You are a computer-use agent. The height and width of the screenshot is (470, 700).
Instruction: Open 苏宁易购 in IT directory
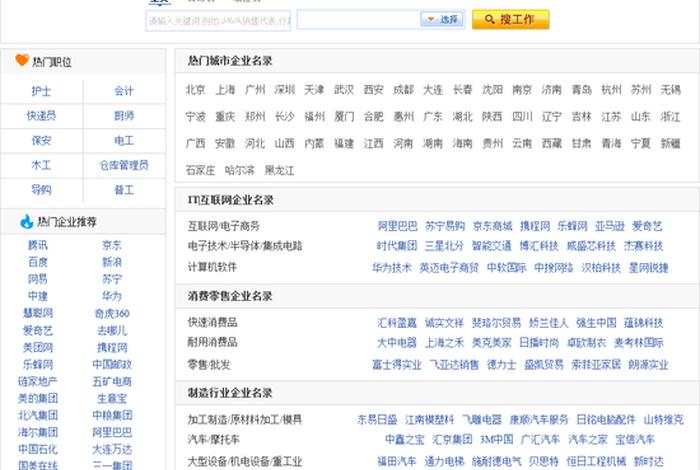[445, 226]
